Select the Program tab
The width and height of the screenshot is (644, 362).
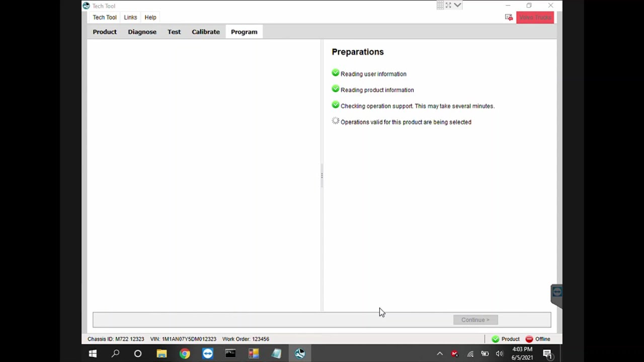tap(244, 32)
